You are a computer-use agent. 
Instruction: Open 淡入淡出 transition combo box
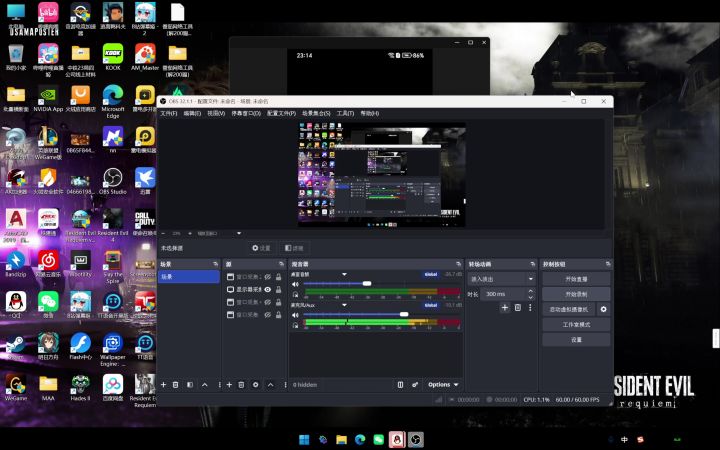(x=501, y=279)
